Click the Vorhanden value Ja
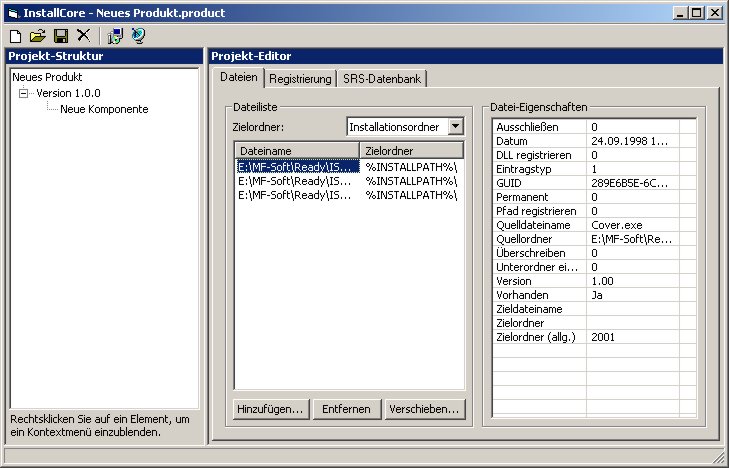Screen dimensions: 729x468 (632, 295)
